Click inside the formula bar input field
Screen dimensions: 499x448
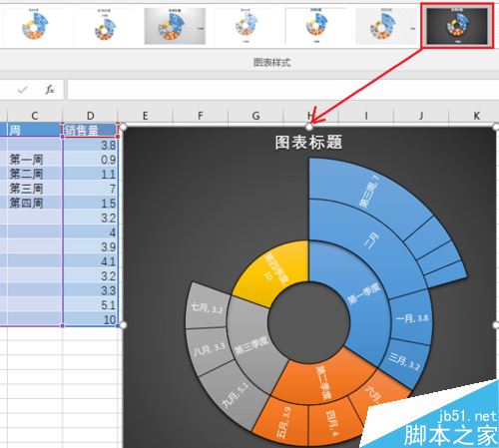282,90
